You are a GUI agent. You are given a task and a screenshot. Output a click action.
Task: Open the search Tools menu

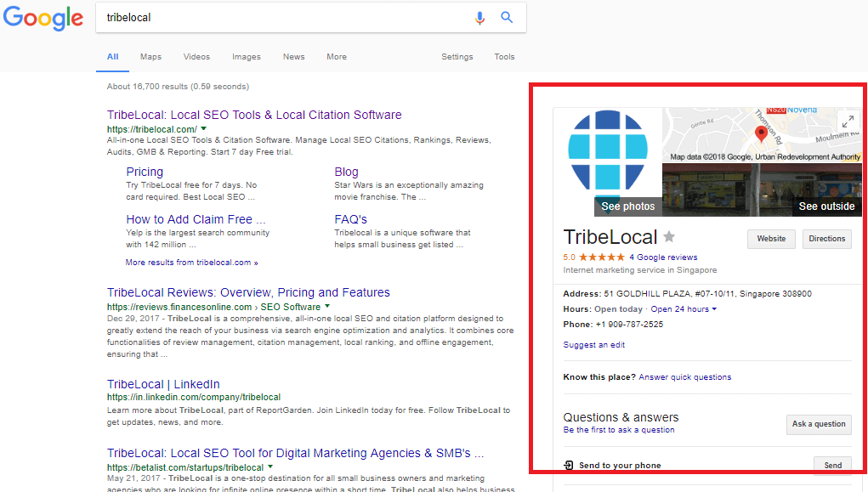pyautogui.click(x=504, y=56)
